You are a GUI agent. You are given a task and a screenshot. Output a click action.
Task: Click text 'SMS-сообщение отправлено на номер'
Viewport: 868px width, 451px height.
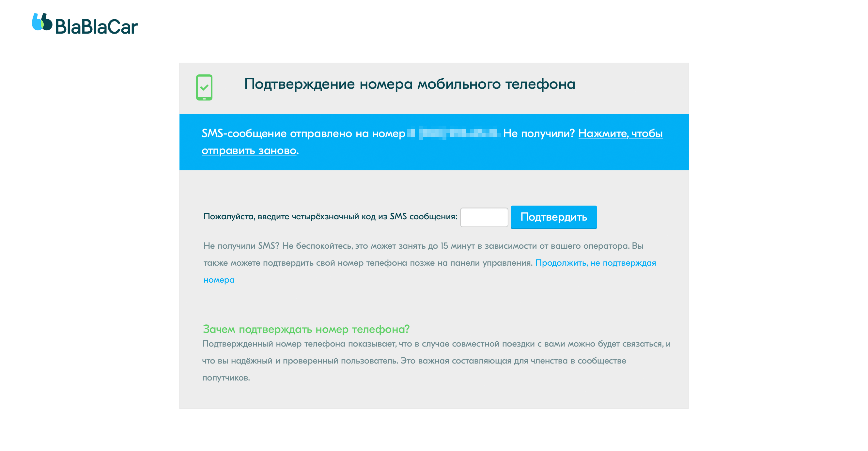coord(303,133)
